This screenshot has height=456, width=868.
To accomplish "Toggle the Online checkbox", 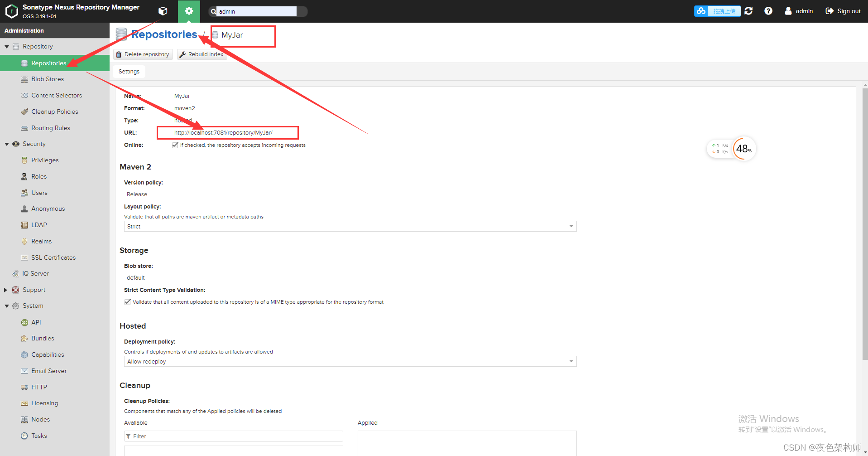I will pos(175,145).
